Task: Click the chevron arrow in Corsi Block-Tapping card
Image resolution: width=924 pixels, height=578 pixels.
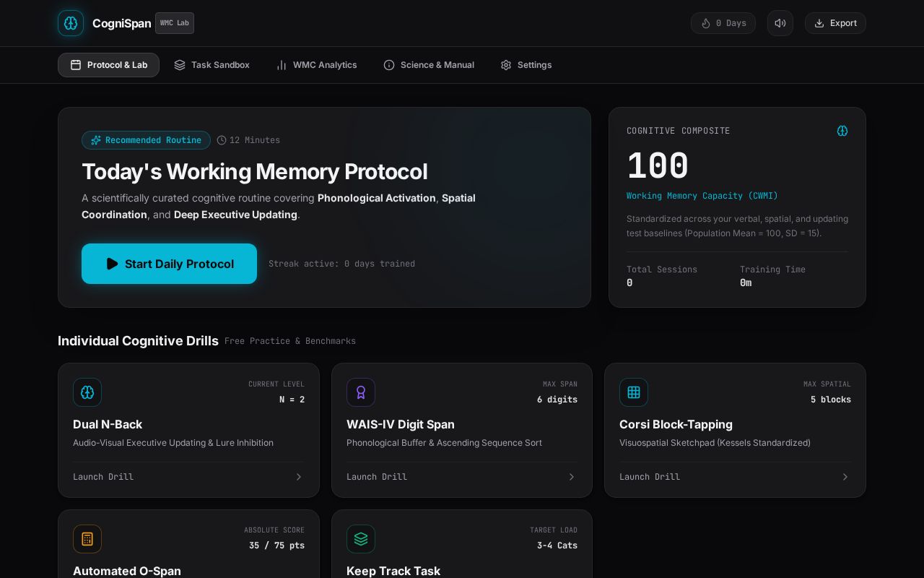Action: tap(845, 477)
